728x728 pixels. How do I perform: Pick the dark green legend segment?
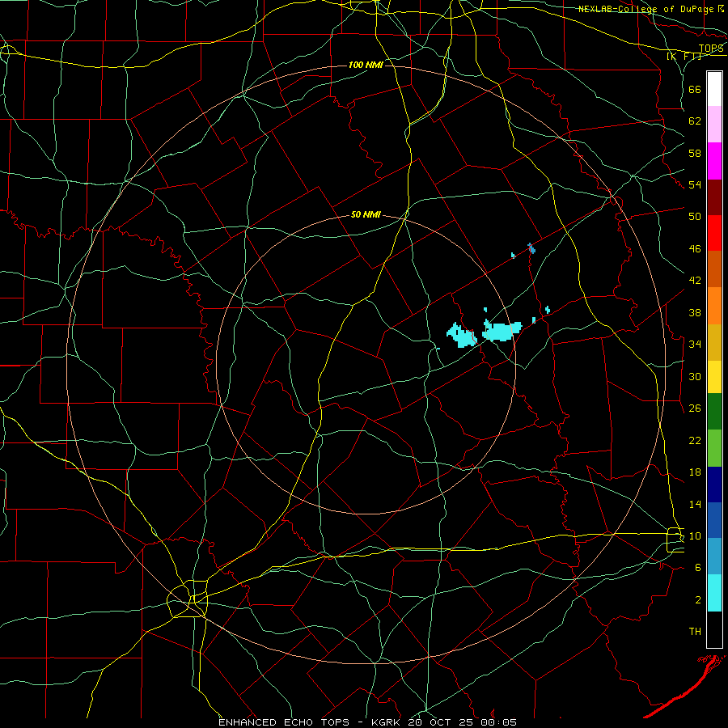coord(714,412)
